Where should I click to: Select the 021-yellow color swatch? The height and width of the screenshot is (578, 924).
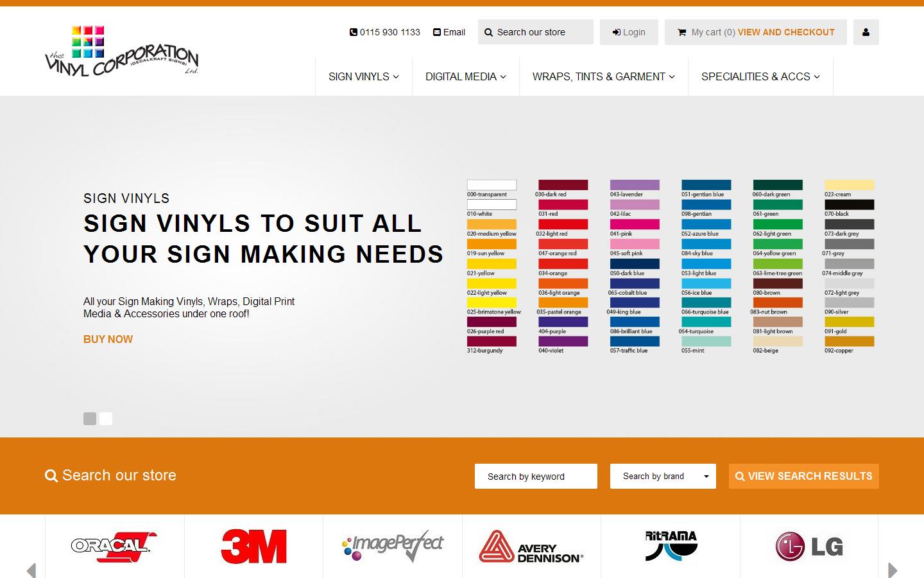click(492, 263)
